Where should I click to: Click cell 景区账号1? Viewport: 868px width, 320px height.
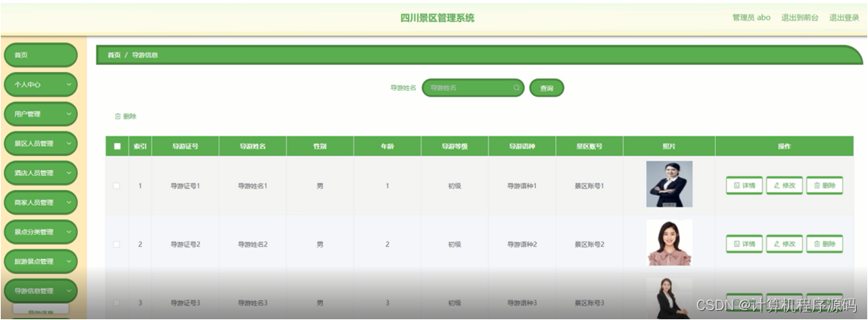coord(590,186)
